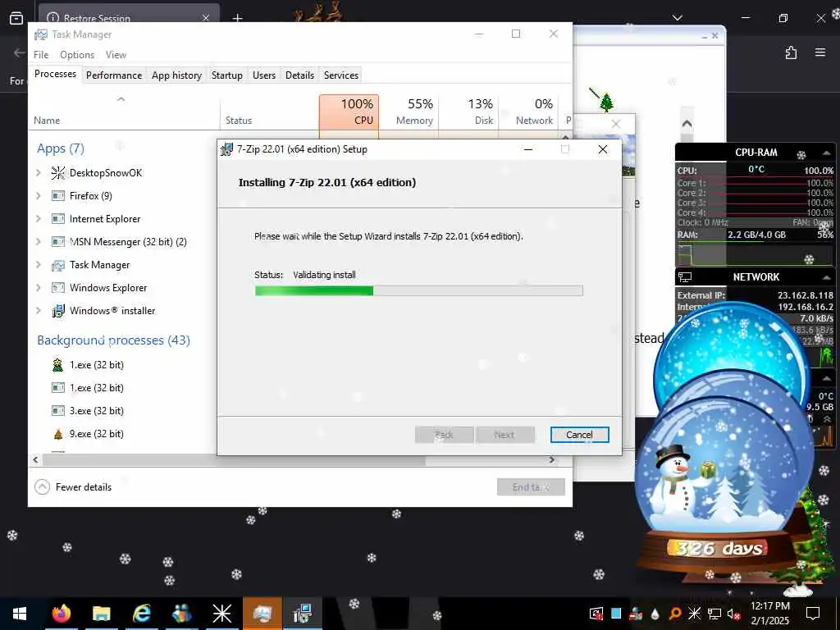Switch to the App history tab
This screenshot has width=840, height=630.
(177, 75)
